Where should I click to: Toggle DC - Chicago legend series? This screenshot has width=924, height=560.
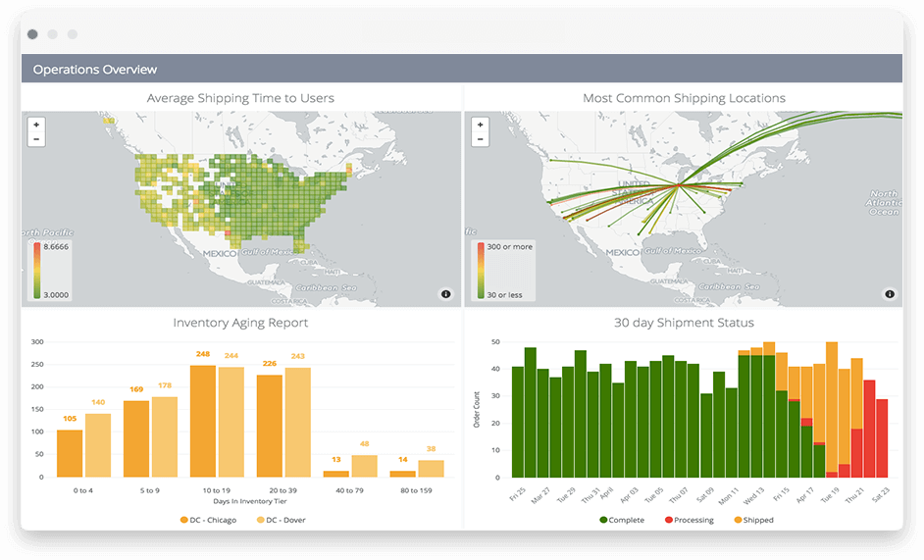208,520
